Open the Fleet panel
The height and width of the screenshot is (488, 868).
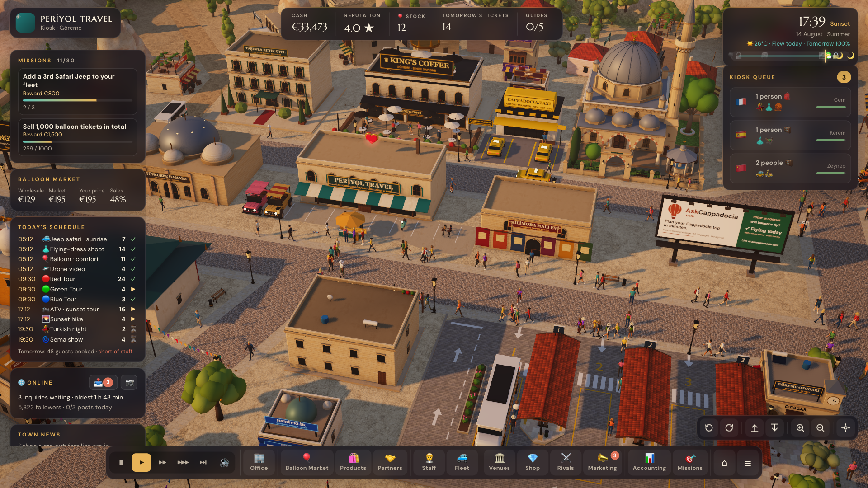(462, 462)
